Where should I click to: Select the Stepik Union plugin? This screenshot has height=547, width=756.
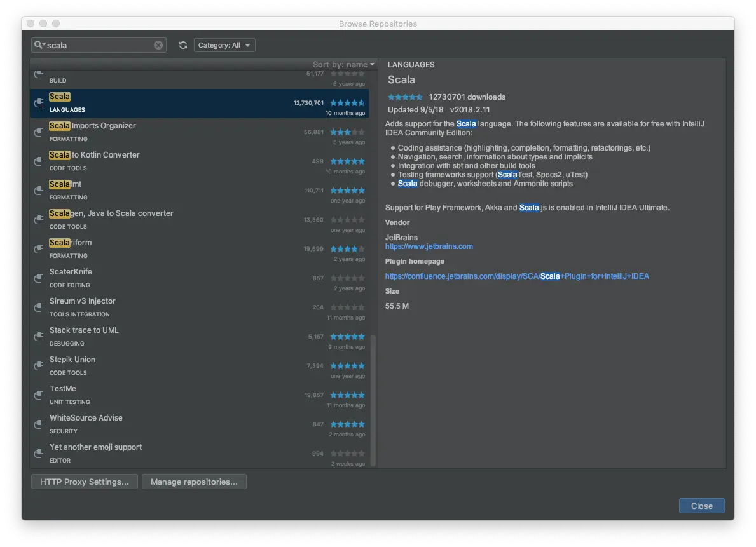(x=199, y=366)
